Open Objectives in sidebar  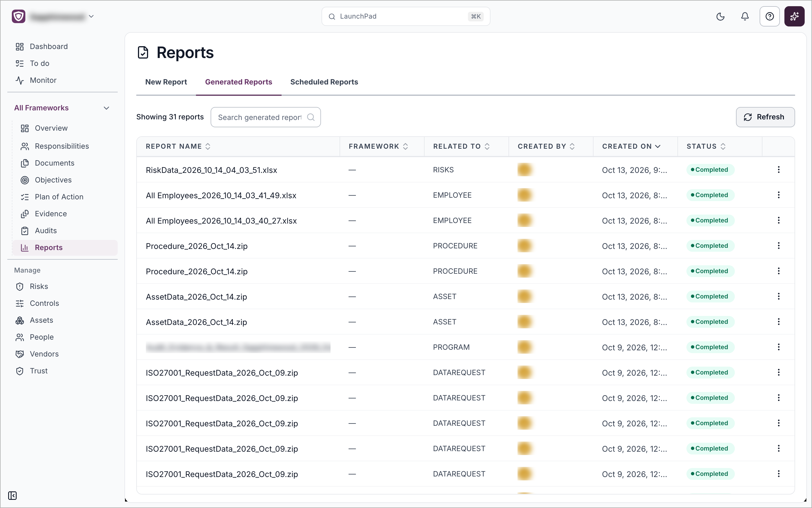point(53,180)
